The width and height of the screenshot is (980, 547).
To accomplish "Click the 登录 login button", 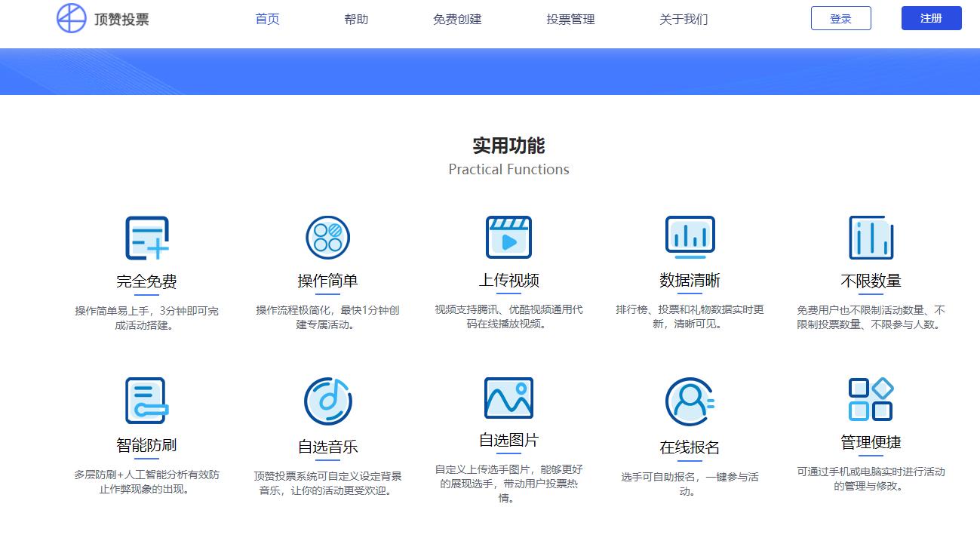I will coord(840,18).
